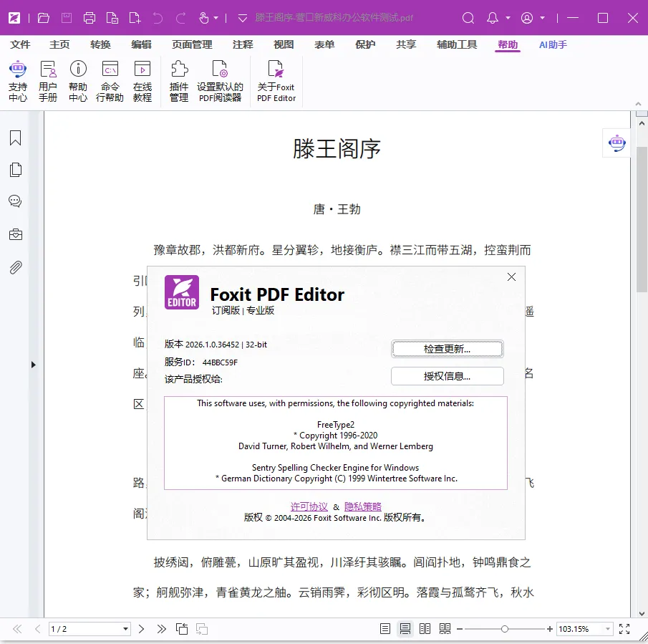648x644 pixels.
Task: Go to first page button
Action: click(17, 629)
